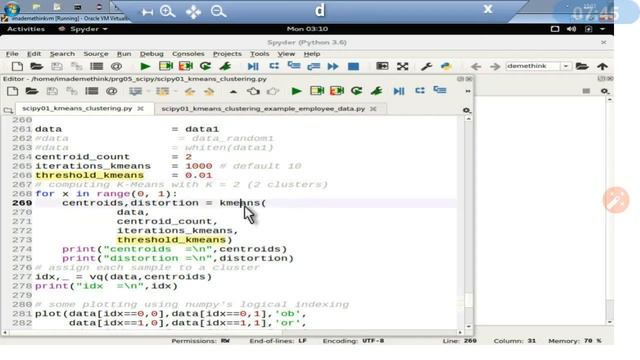This screenshot has width=640, height=360.
Task: Click zoom in magnifier in overlay bar
Action: (x=167, y=11)
